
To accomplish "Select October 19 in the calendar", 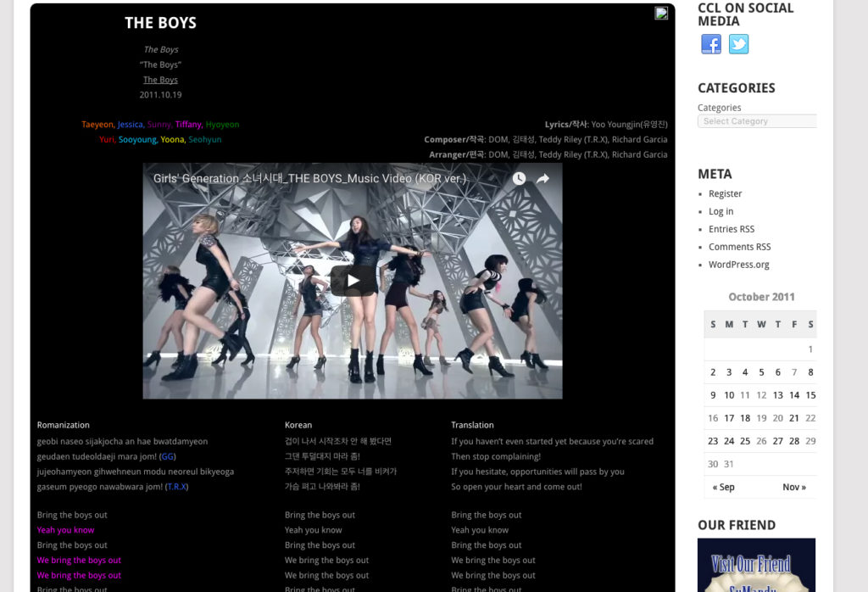I will click(x=761, y=418).
